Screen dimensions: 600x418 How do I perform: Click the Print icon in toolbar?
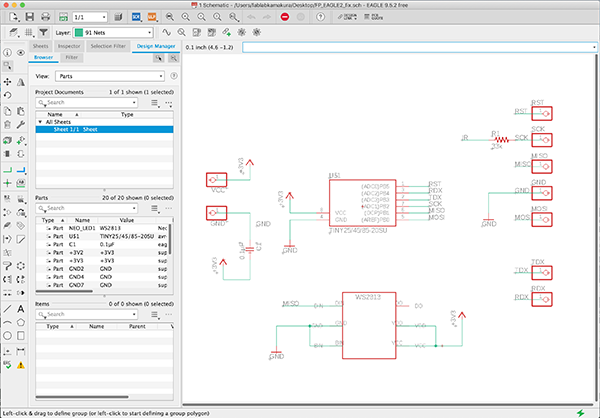[x=46, y=17]
